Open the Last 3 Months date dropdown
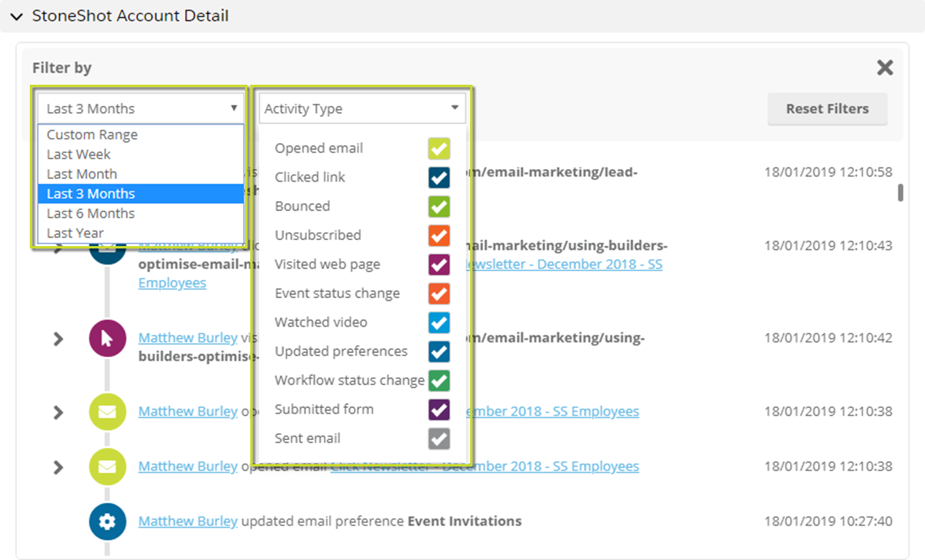Viewport: 925px width, 560px height. [x=141, y=109]
